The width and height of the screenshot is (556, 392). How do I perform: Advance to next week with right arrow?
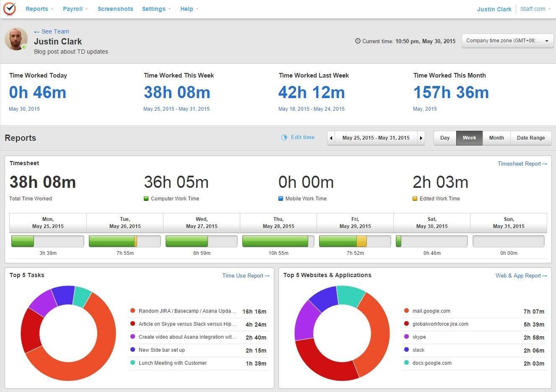421,138
